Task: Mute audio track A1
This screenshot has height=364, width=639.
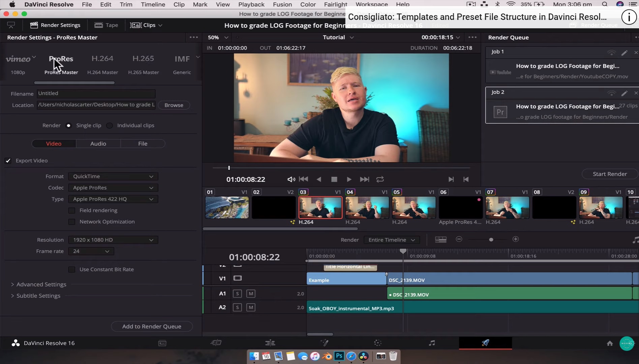Action: tap(251, 294)
